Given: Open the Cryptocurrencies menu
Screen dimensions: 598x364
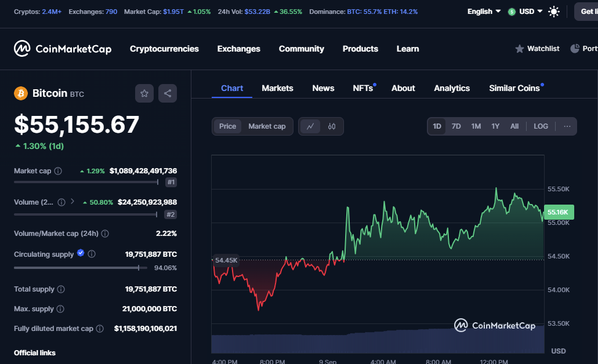Looking at the screenshot, I should click(x=164, y=49).
